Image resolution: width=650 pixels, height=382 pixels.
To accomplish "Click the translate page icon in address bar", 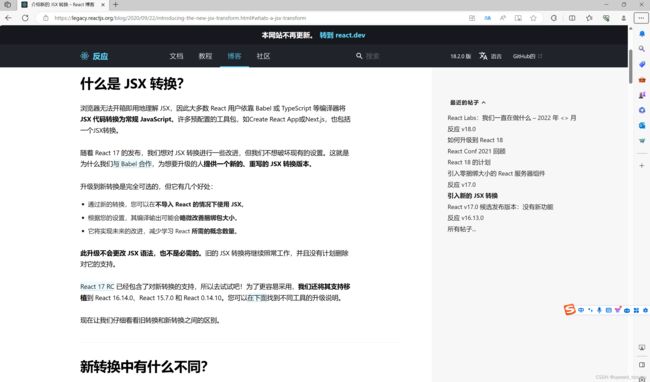I will coord(488,18).
